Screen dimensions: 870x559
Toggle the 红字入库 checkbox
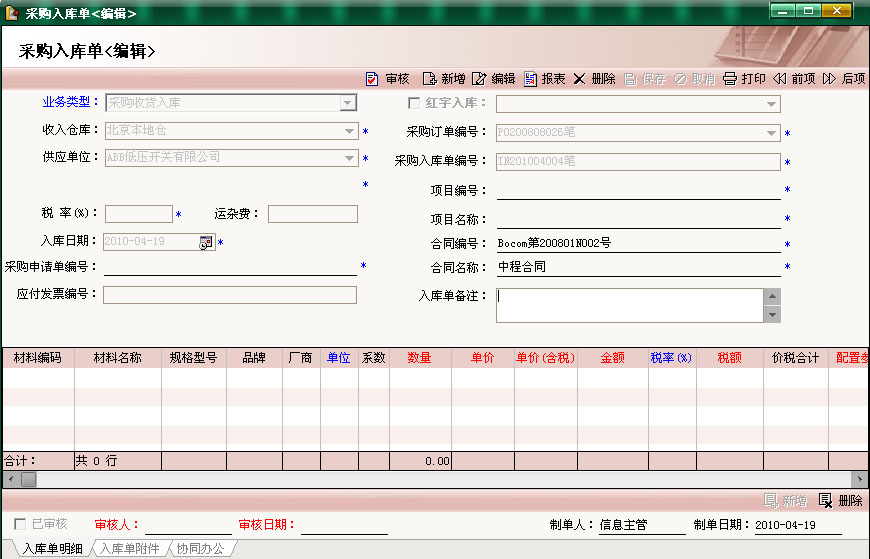point(414,103)
